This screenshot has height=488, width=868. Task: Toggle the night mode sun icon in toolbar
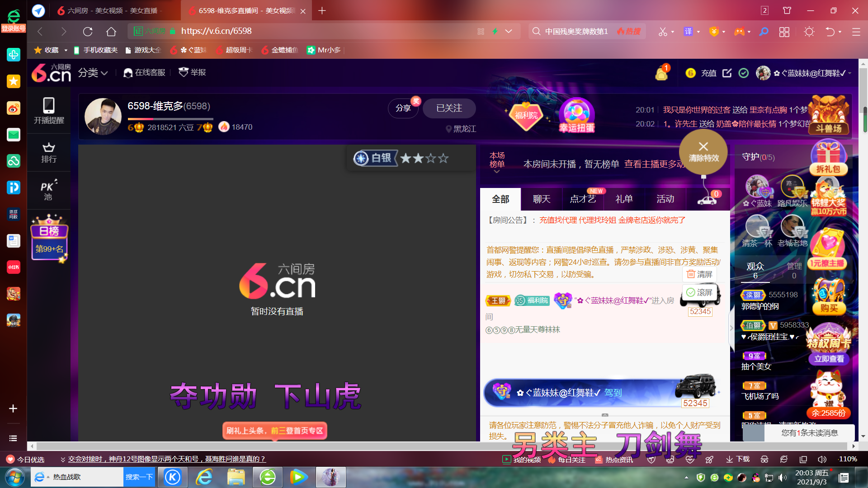pos(809,32)
